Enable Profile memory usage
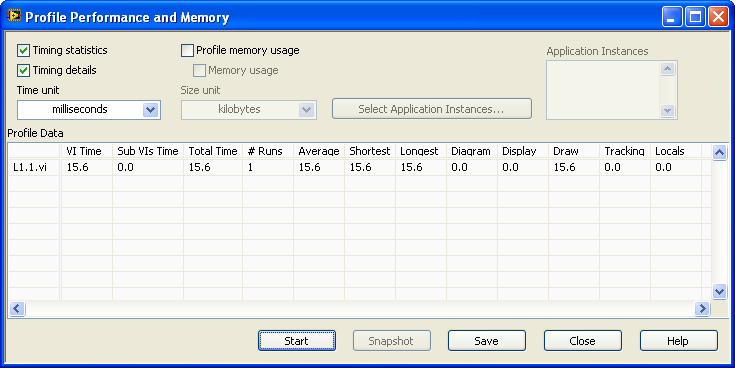 coord(188,50)
